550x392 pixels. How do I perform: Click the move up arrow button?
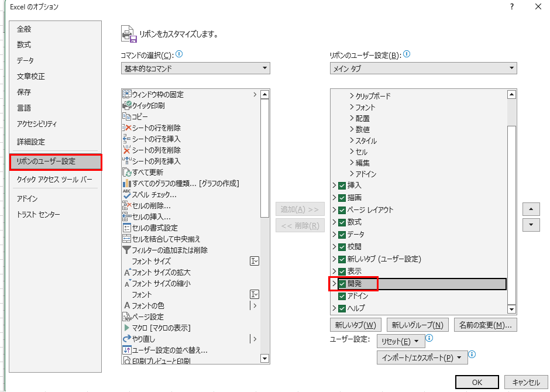pos(531,209)
